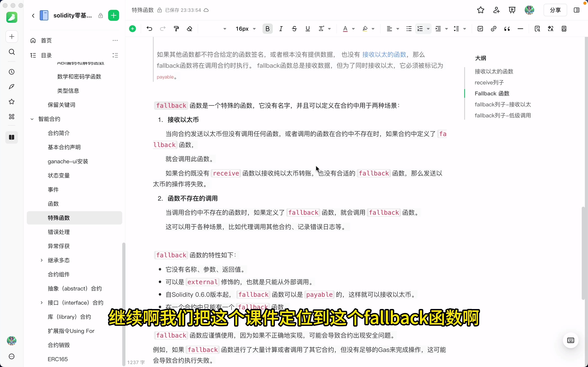The height and width of the screenshot is (367, 588).
Task: Select the format painter tool
Action: (x=176, y=29)
